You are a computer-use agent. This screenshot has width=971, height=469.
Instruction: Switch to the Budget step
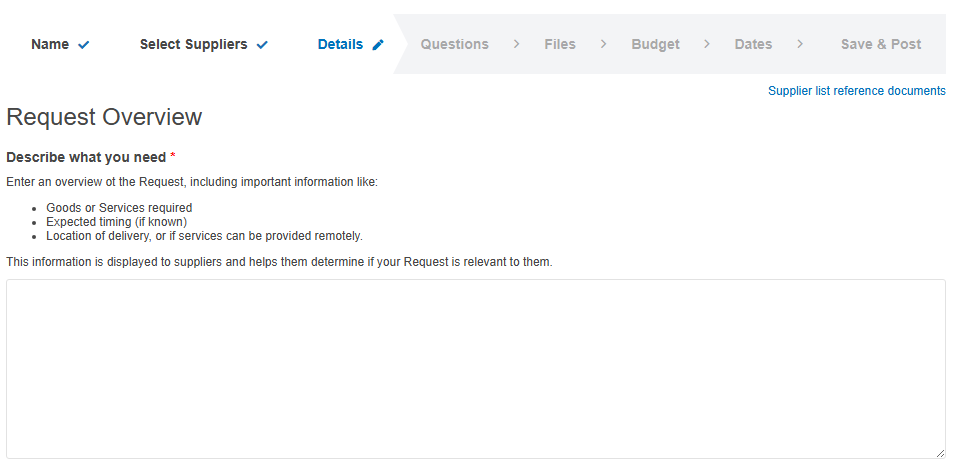tap(655, 45)
